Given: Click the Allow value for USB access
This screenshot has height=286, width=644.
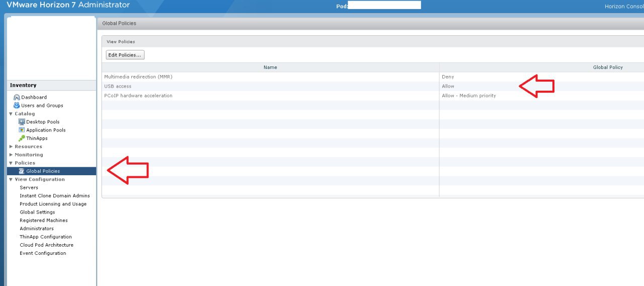Looking at the screenshot, I should pyautogui.click(x=448, y=86).
